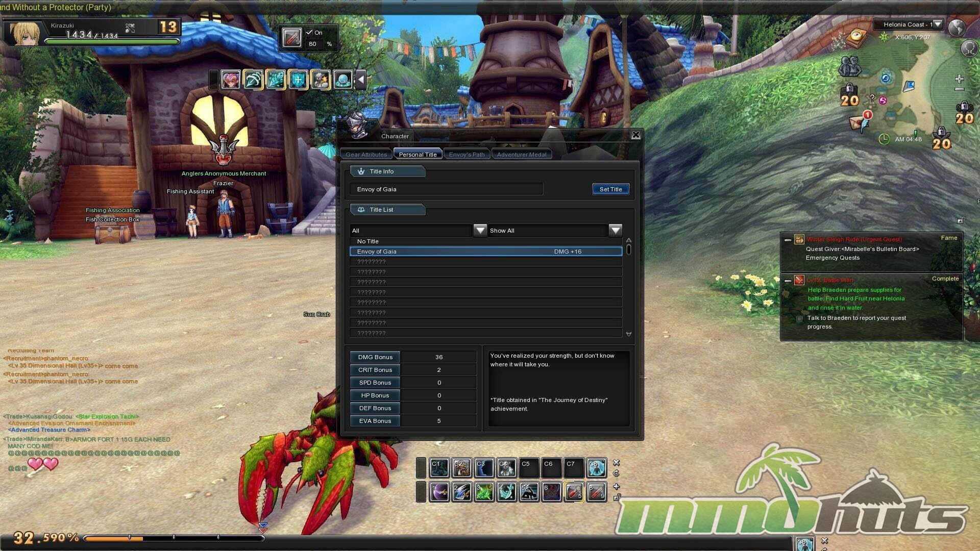Click the crystal orb buff icon
This screenshot has width=980, height=551.
[342, 80]
